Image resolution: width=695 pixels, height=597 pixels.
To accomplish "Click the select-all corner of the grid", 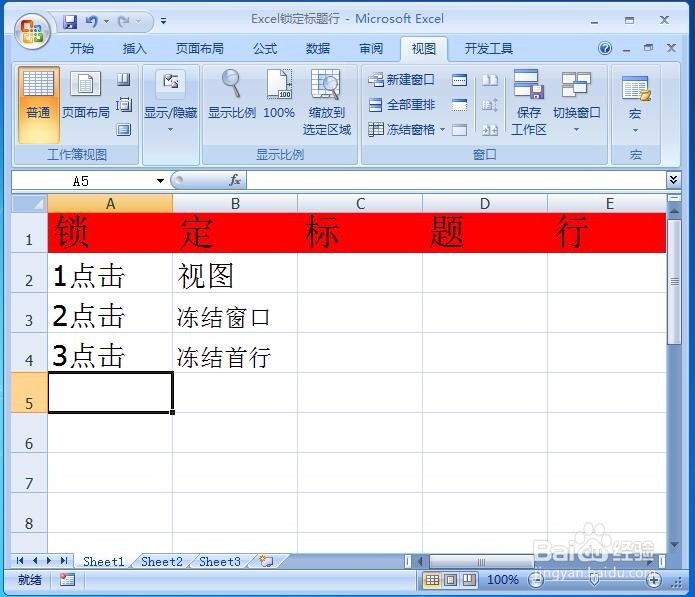I will tap(29, 203).
